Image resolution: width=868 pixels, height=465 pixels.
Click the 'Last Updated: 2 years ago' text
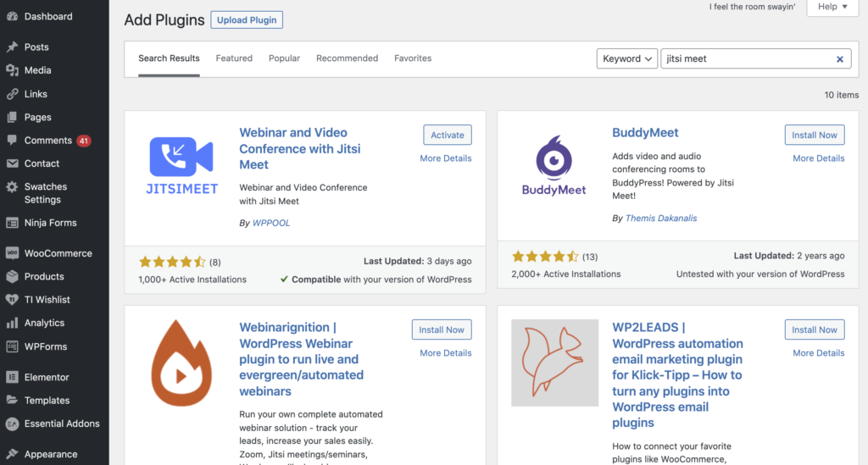(x=789, y=256)
